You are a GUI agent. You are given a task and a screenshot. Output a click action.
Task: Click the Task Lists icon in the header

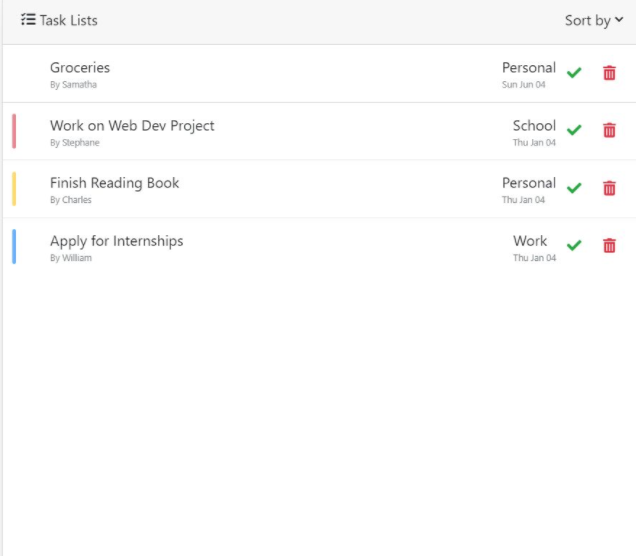tap(28, 20)
